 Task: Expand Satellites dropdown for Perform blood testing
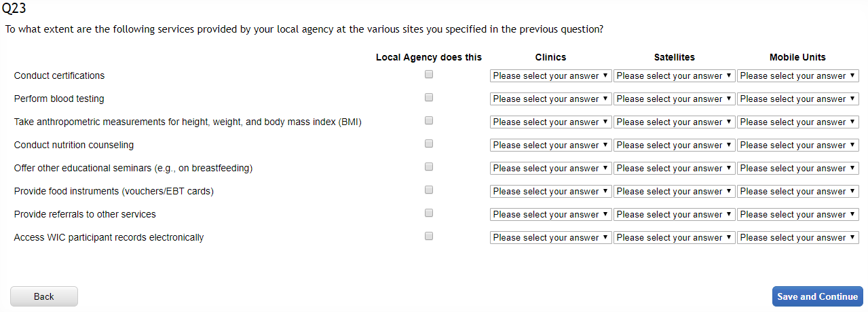674,99
